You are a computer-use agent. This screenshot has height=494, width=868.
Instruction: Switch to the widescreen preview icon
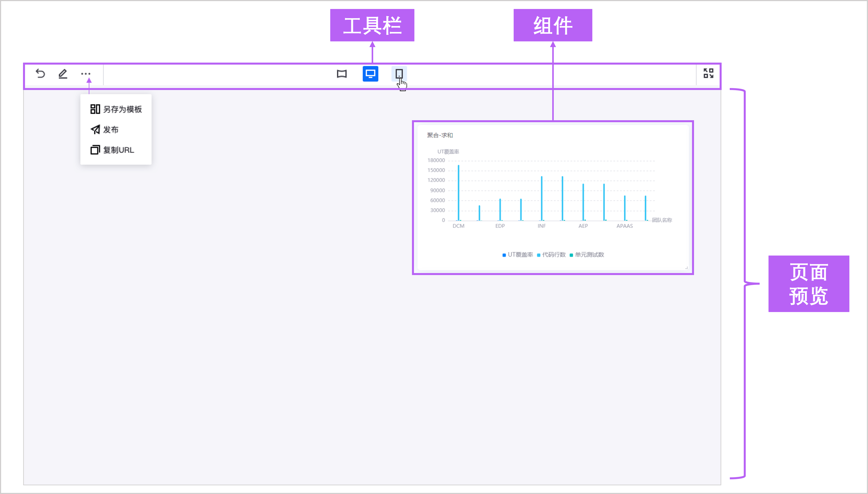coord(341,74)
